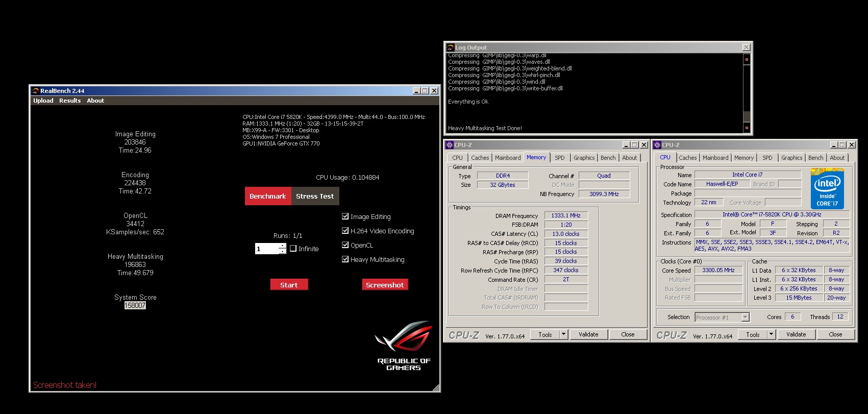The image size is (868, 414).
Task: Click the Republic of Gamers logo
Action: tap(404, 346)
